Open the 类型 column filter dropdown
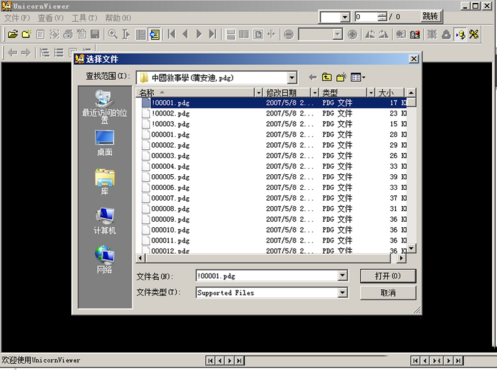 371,92
